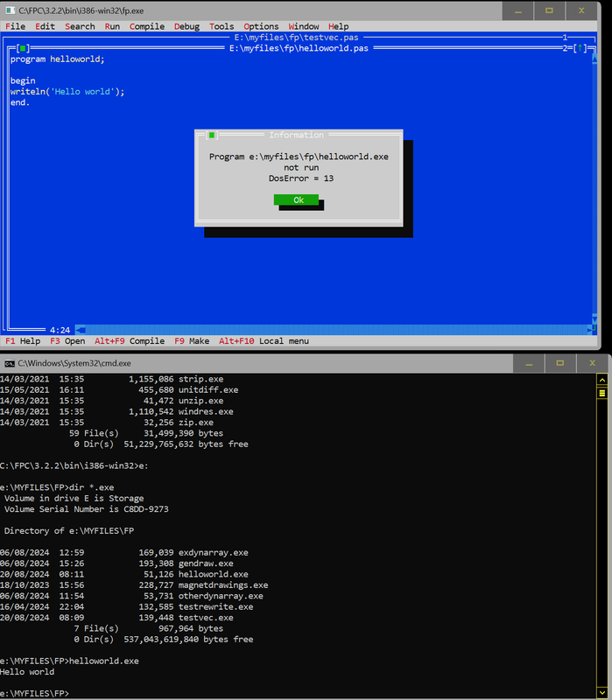Click the writeln('Hello world') line
The height and width of the screenshot is (700, 612).
[x=67, y=92]
